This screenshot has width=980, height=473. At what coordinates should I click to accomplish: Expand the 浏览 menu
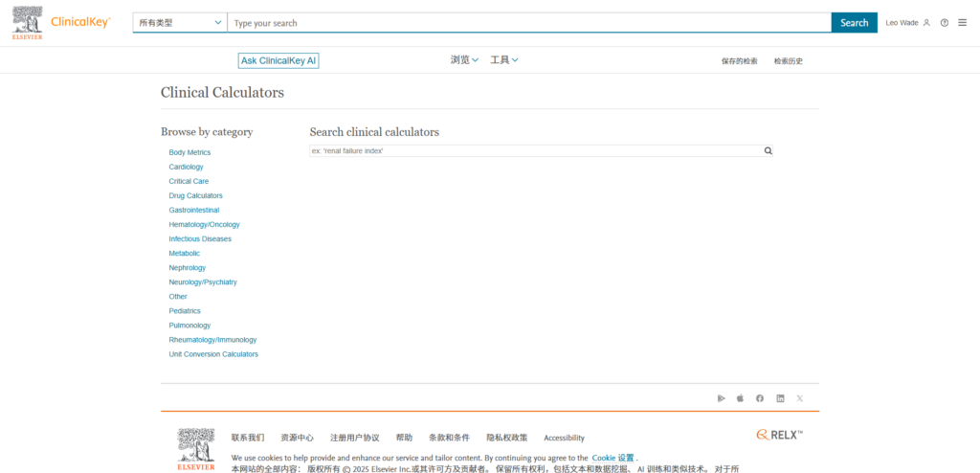(465, 60)
